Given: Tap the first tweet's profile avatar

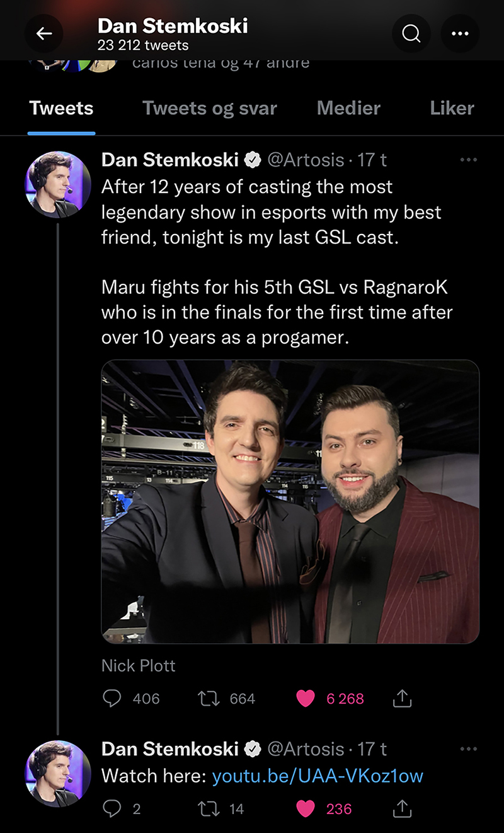Looking at the screenshot, I should [x=58, y=184].
